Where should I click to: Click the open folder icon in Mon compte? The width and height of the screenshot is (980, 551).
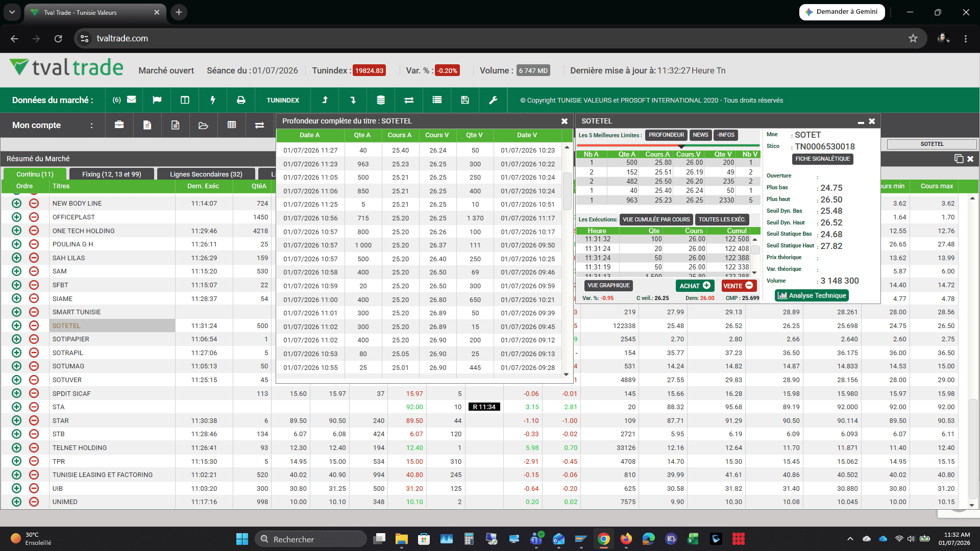203,125
